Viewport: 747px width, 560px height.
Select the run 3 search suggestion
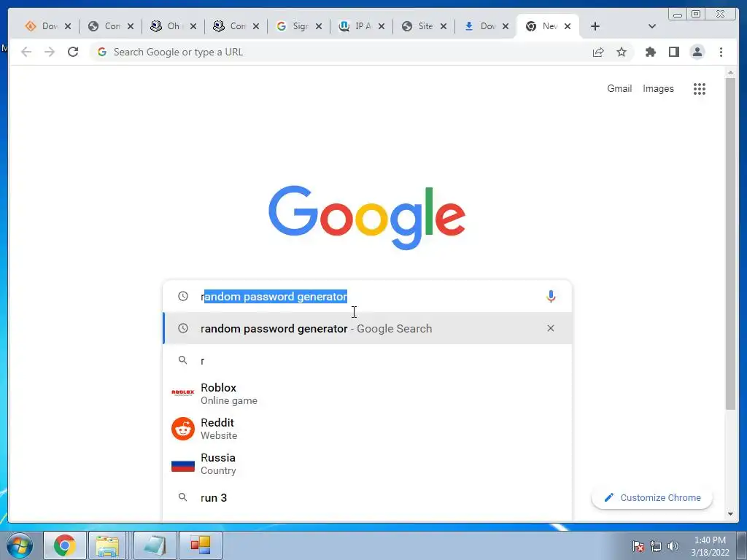point(368,497)
